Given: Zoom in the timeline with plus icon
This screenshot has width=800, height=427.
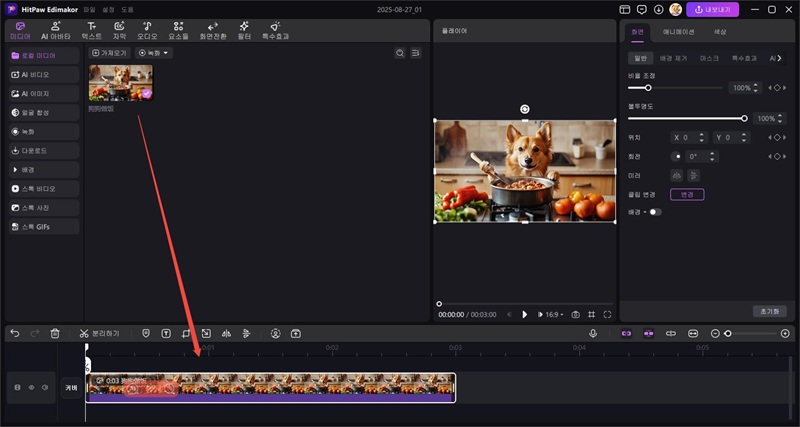Looking at the screenshot, I should (x=785, y=334).
